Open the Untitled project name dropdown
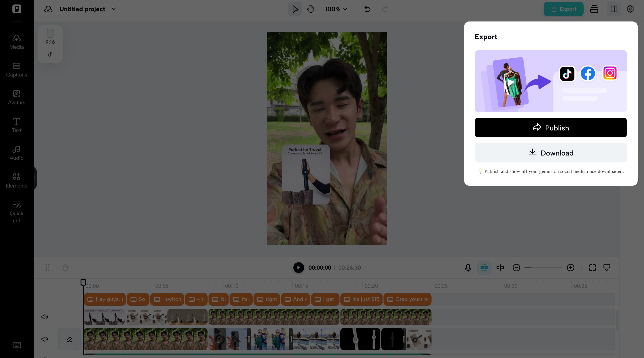The height and width of the screenshot is (358, 644). tap(113, 9)
